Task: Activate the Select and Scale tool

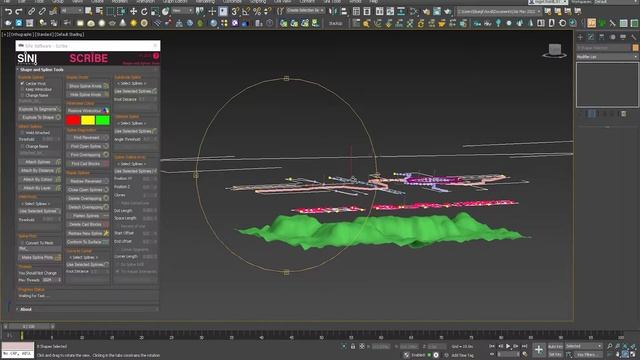Action: 154,12
